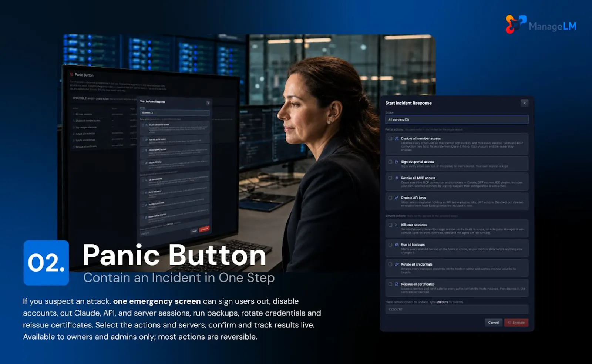Screen dimensions: 592x364
Task: Click the sign-out arrow icon for portal access
Action: coord(397,162)
